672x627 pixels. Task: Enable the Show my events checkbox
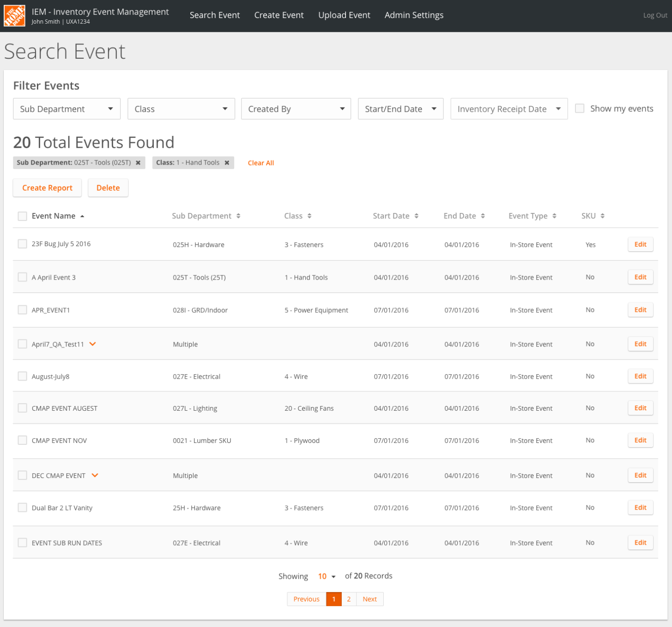tap(580, 108)
